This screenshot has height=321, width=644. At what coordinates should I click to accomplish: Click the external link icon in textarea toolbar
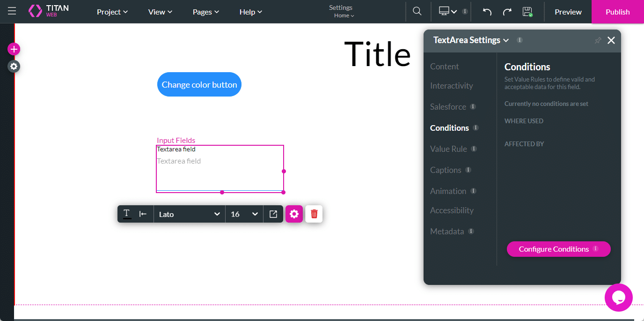point(273,214)
